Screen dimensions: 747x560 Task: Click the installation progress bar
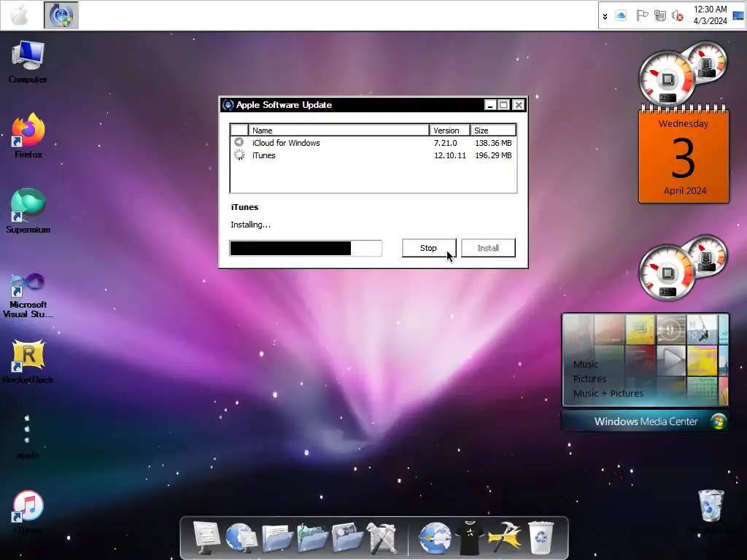306,248
